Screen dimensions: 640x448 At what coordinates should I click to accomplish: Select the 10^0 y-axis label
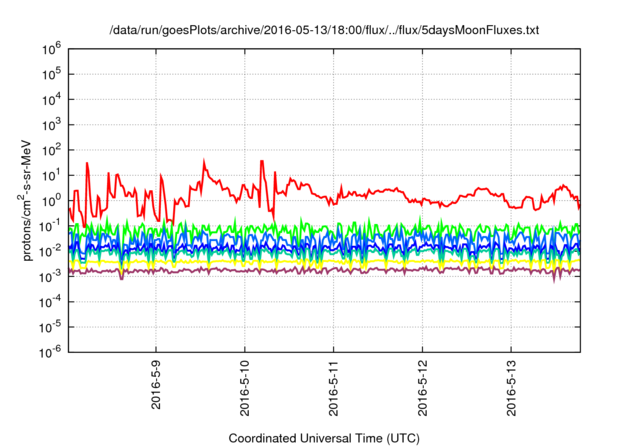point(51,202)
